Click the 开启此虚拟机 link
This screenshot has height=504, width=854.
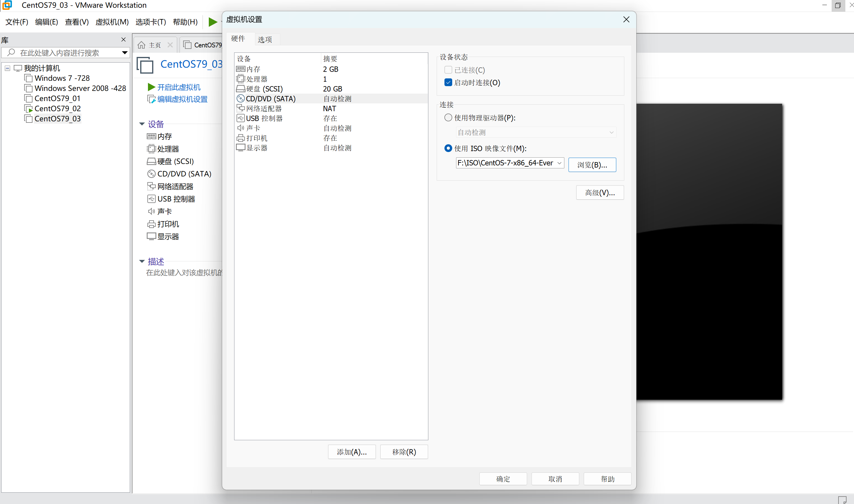click(179, 87)
